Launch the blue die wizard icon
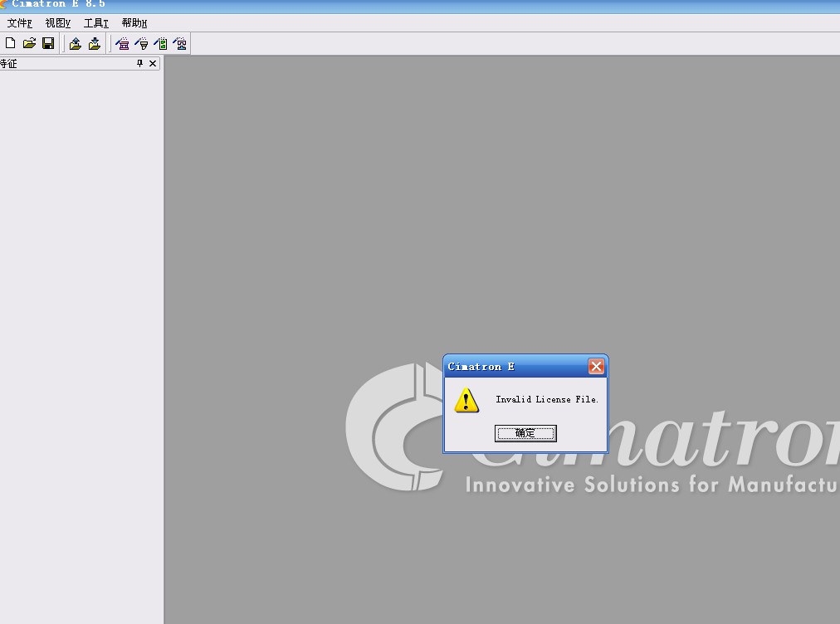The height and width of the screenshot is (624, 840). [x=180, y=44]
